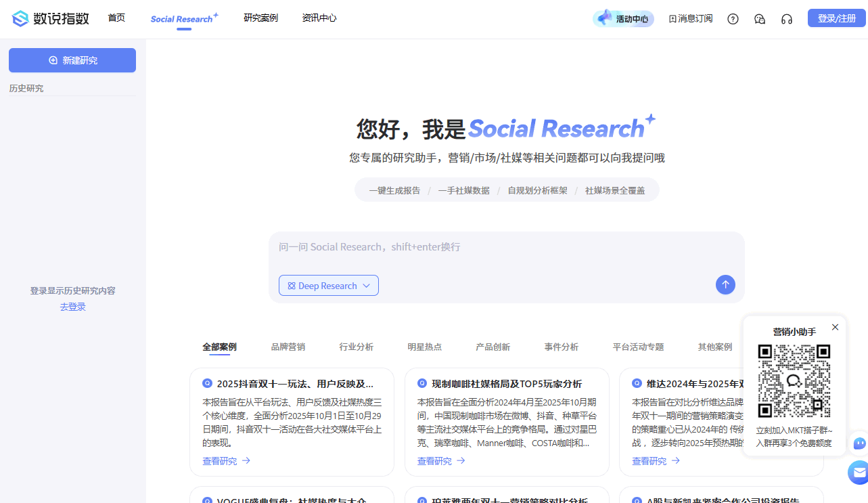Go to 资讯中心 menu item
This screenshot has width=868, height=503.
point(319,18)
